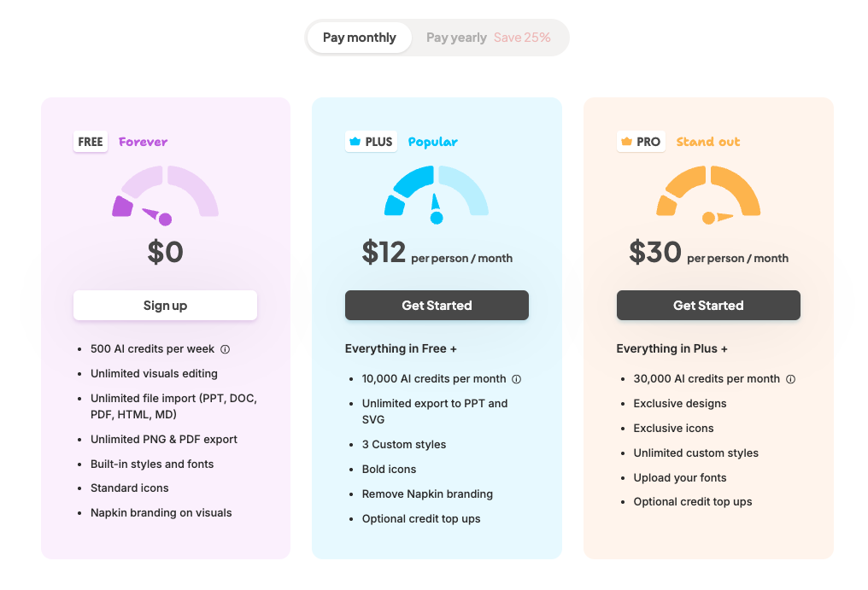
Task: Switch billing to Pay yearly
Action: coord(456,38)
